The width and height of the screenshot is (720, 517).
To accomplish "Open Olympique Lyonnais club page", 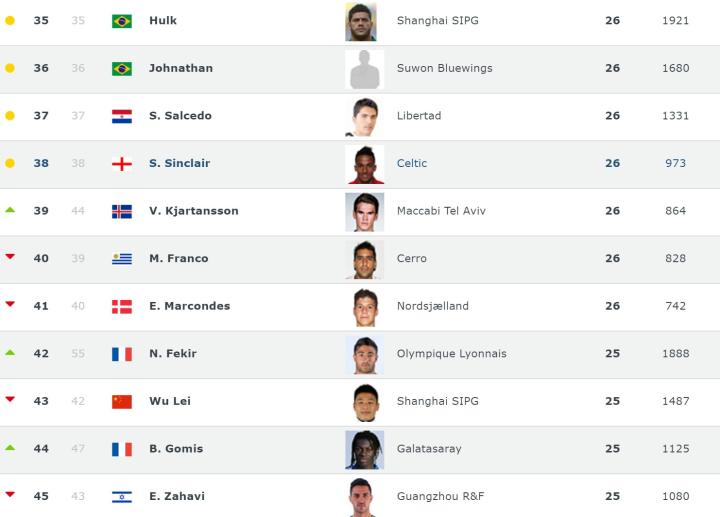I will tap(451, 354).
